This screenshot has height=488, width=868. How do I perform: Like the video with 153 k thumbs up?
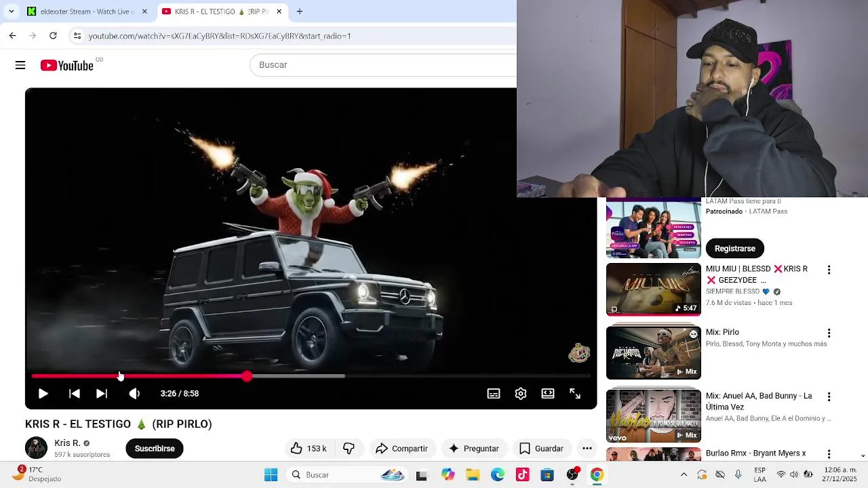pyautogui.click(x=309, y=448)
